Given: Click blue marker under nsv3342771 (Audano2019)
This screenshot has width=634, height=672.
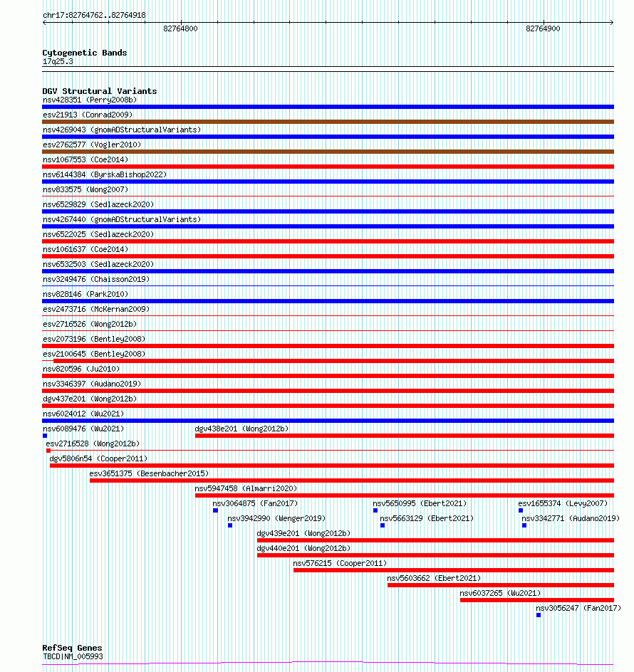Looking at the screenshot, I should pos(524,525).
